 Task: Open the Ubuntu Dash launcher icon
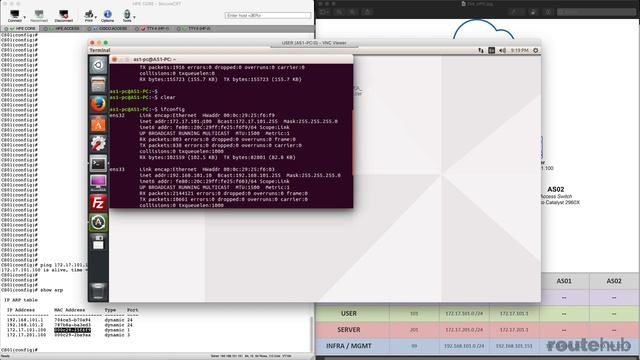pyautogui.click(x=98, y=65)
